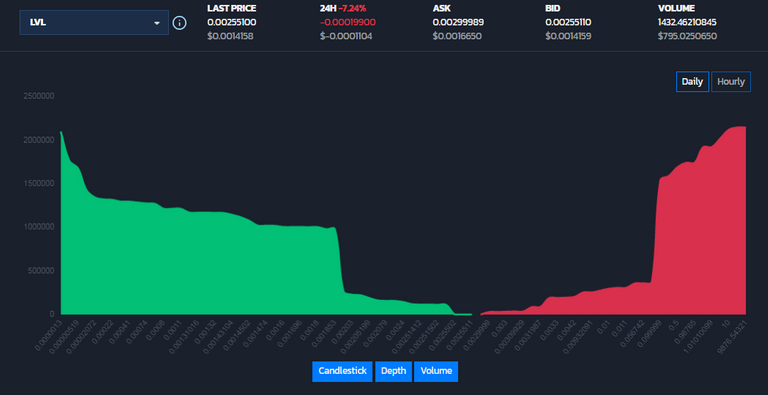Image resolution: width=768 pixels, height=395 pixels.
Task: Open the LVL market selector dropdown
Action: 94,23
